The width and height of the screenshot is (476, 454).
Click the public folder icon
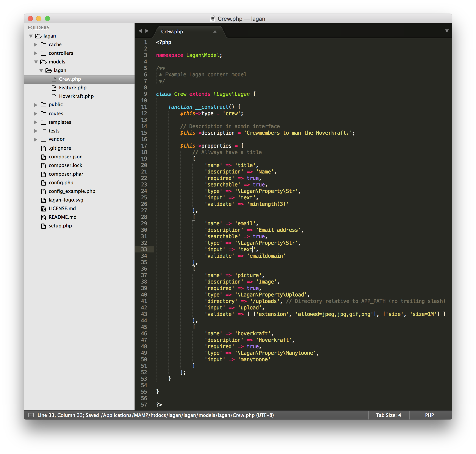click(x=44, y=105)
